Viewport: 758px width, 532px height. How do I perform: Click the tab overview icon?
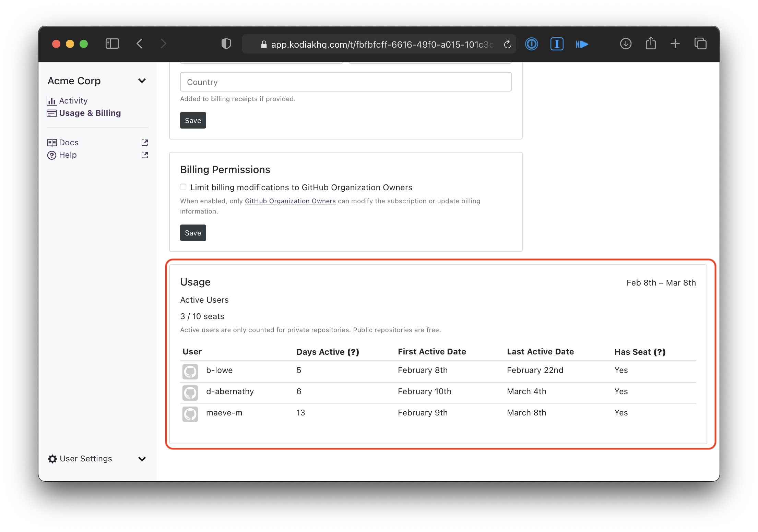(x=700, y=44)
